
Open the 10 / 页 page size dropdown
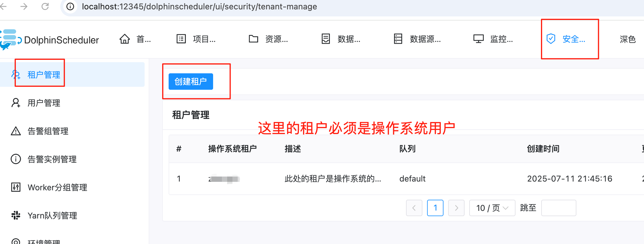tap(492, 208)
